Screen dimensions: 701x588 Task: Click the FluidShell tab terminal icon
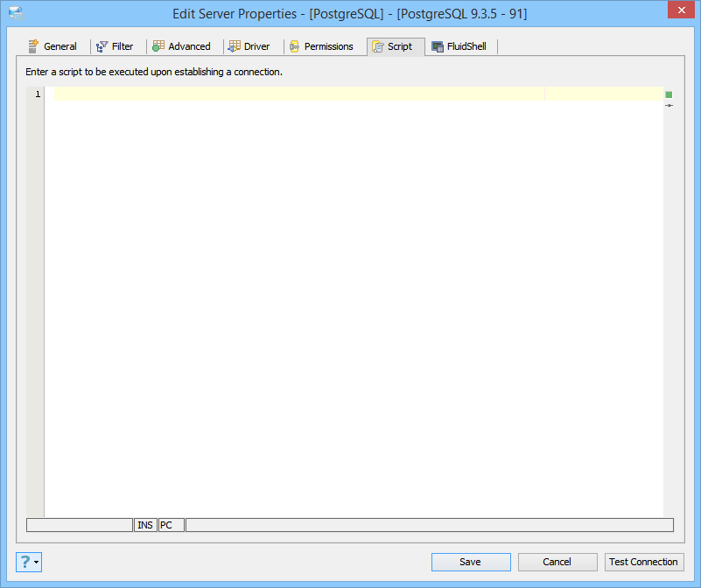coord(438,46)
